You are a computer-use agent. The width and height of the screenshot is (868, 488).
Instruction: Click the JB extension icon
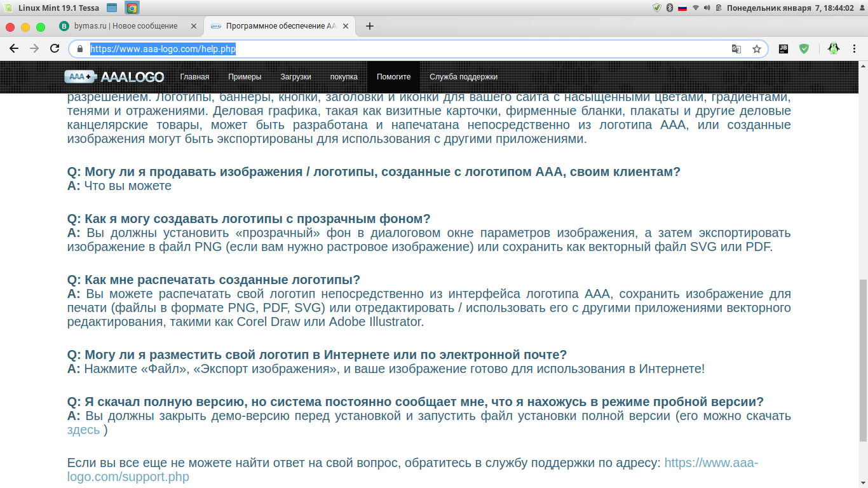point(783,48)
